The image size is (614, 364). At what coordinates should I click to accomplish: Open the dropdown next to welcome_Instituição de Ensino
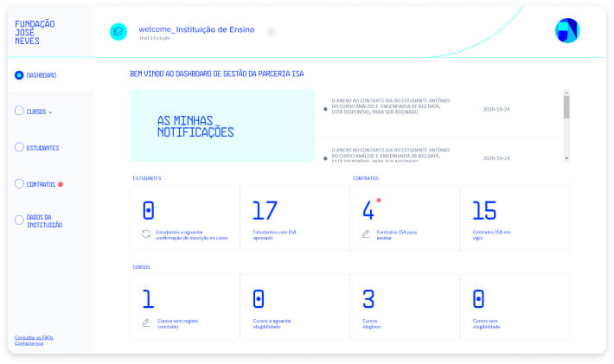tap(271, 32)
